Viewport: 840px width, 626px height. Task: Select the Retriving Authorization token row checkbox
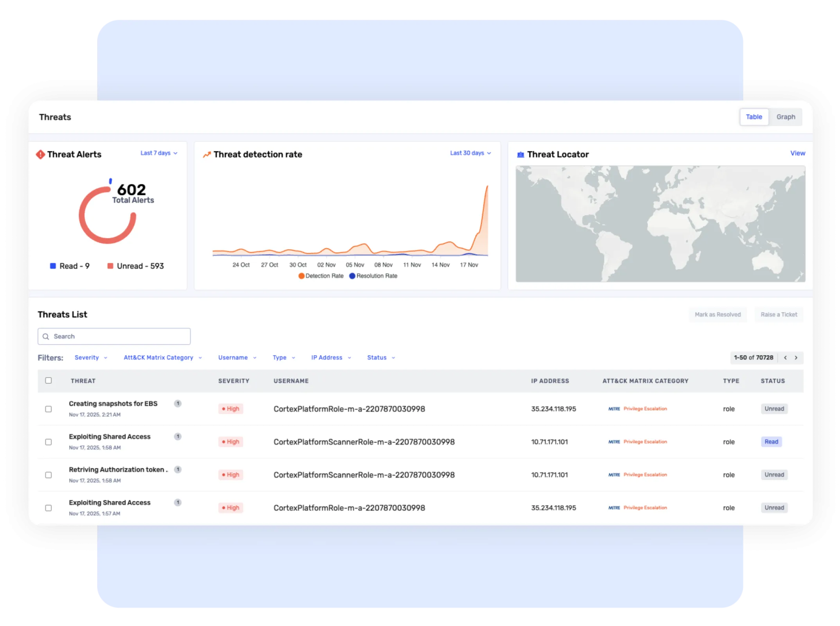(49, 475)
